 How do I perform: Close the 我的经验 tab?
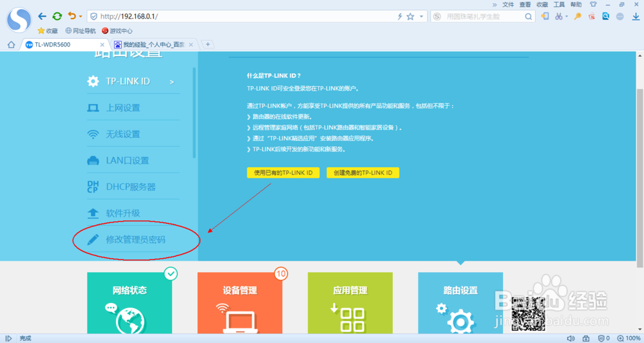pos(191,44)
